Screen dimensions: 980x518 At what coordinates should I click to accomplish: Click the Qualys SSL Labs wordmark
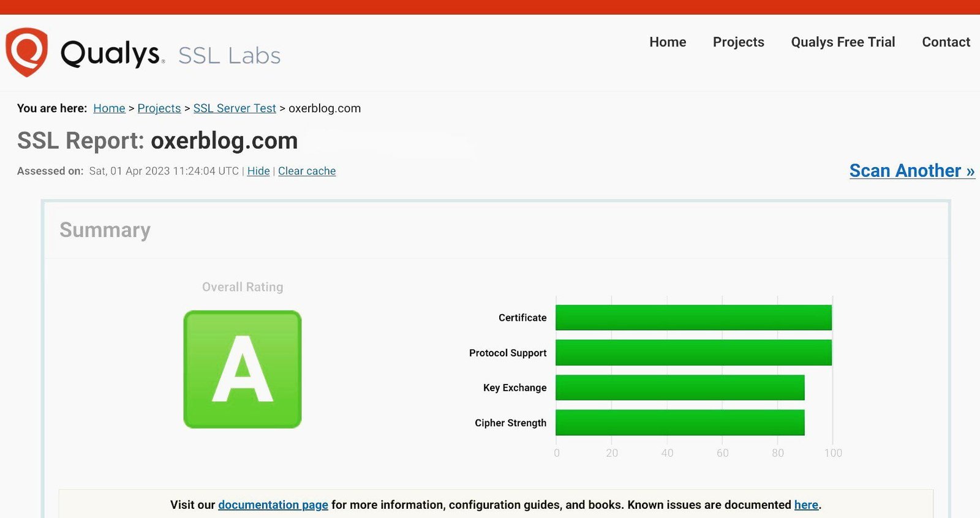(170, 54)
